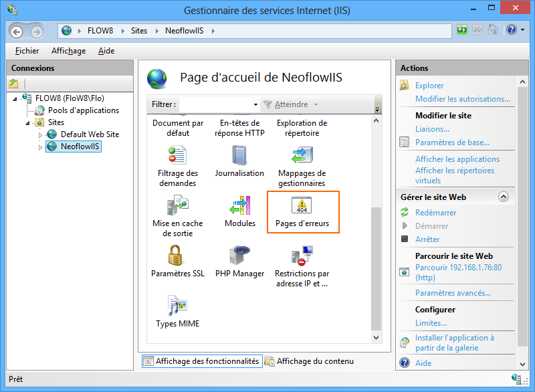Click Sites in the breadcrumb path
This screenshot has width=535, height=392.
coord(139,31)
